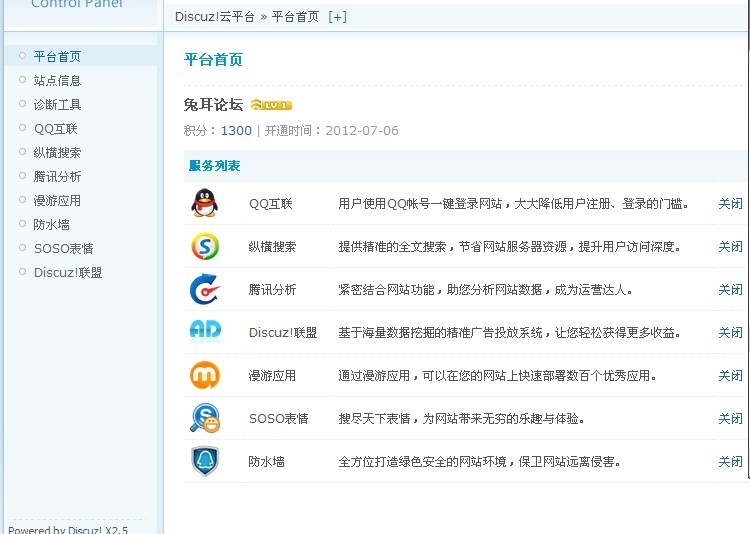750x534 pixels.
Task: Click the 开通时间 2012-07-06 date text
Action: pos(331,131)
